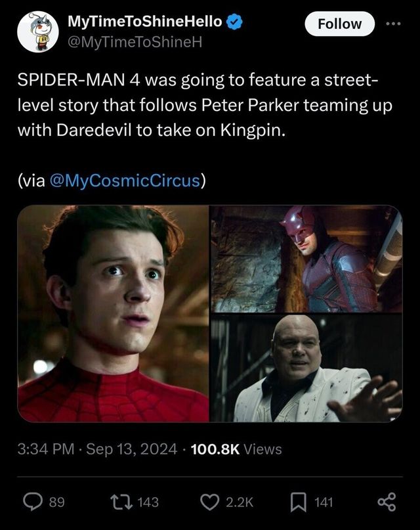The width and height of the screenshot is (420, 530).
Task: Open the Peter Parker close-up photo
Action: coord(113,313)
